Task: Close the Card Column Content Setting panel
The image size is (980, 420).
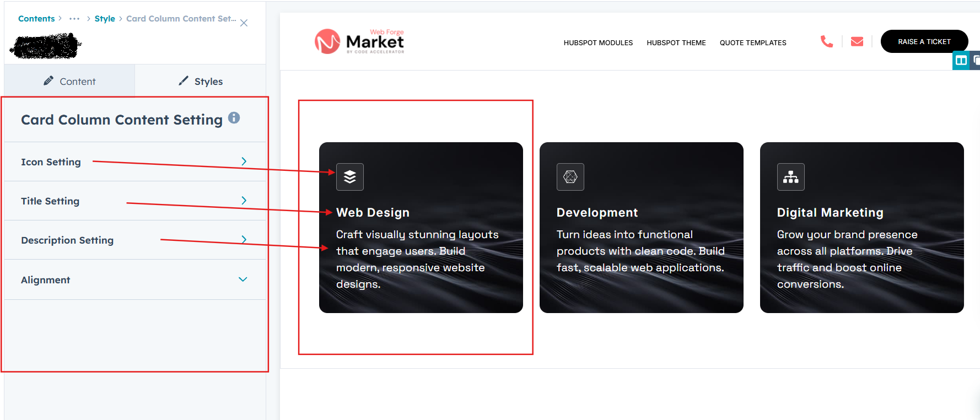Action: 244,23
